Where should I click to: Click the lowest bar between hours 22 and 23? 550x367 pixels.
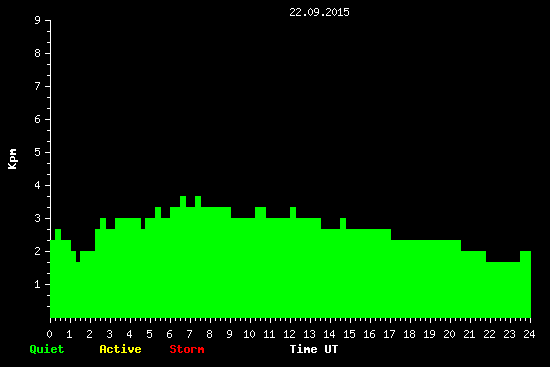[503, 290]
